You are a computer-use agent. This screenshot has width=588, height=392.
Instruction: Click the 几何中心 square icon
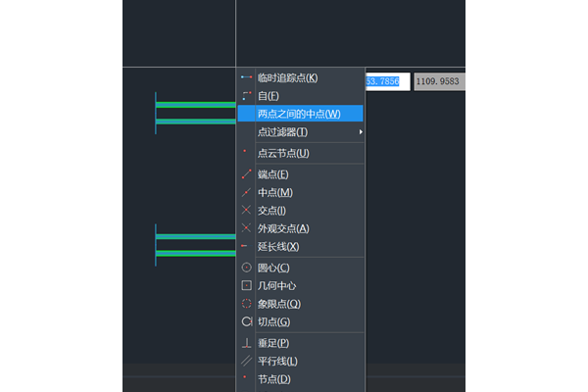coord(247,285)
